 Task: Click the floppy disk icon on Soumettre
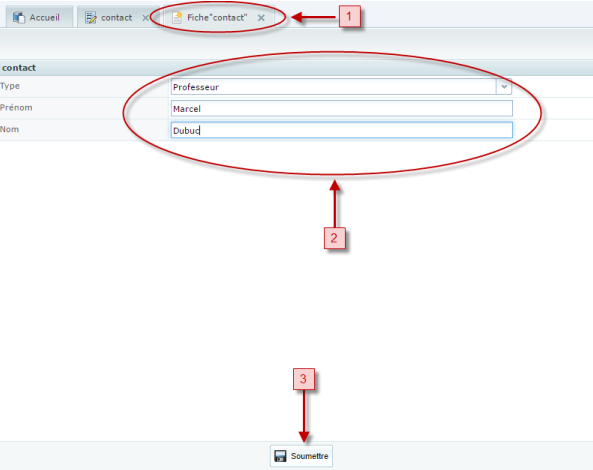[x=280, y=456]
